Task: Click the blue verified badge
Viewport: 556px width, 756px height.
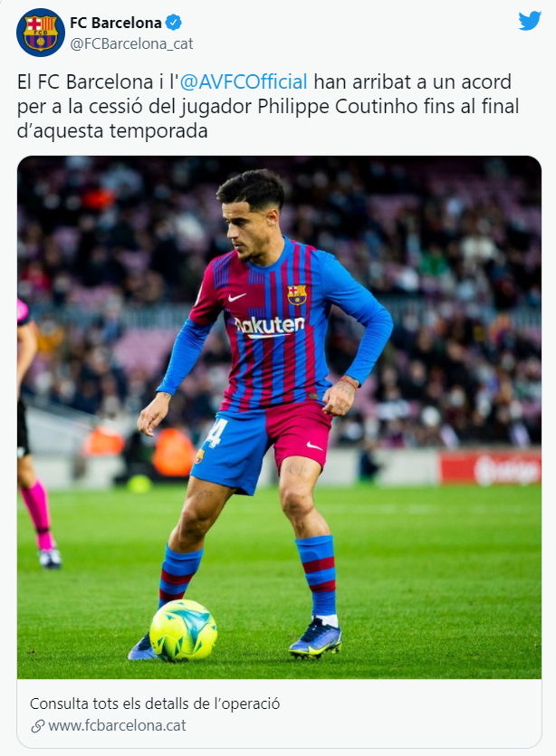Action: point(174,22)
